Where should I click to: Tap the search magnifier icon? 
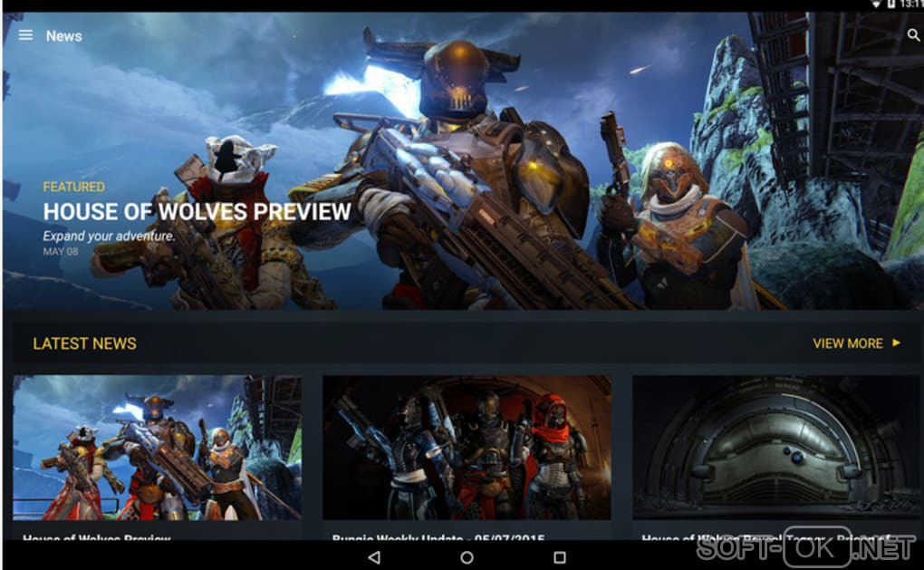tap(913, 35)
